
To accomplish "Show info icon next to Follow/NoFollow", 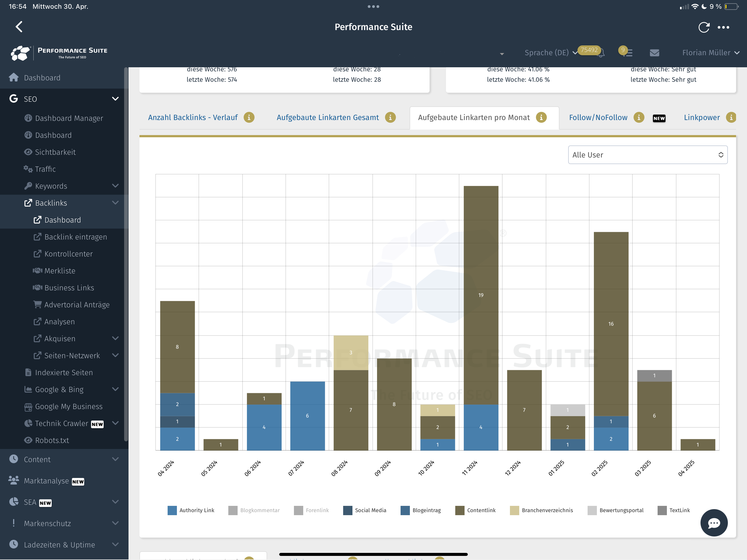I will (x=639, y=117).
